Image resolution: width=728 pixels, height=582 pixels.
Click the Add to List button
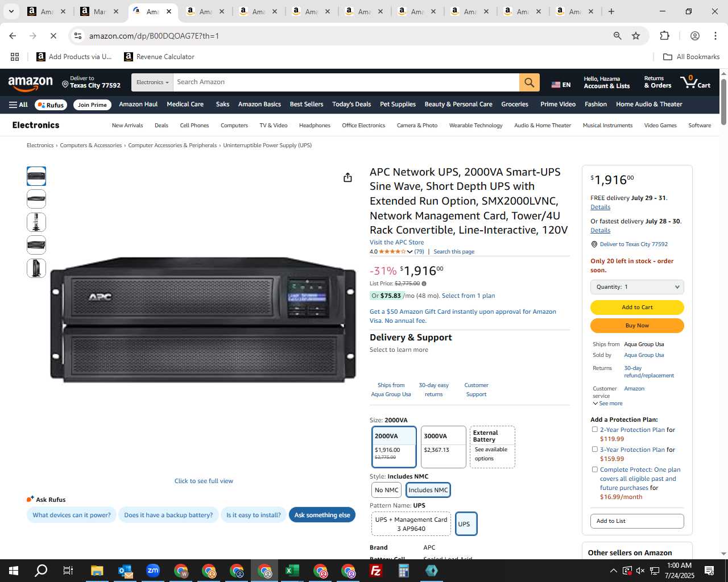[x=637, y=521]
